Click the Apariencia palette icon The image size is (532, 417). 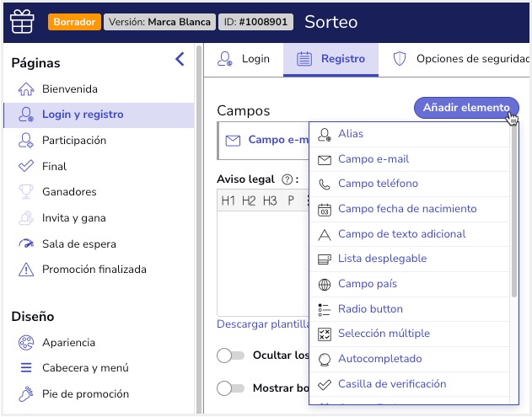click(x=26, y=343)
